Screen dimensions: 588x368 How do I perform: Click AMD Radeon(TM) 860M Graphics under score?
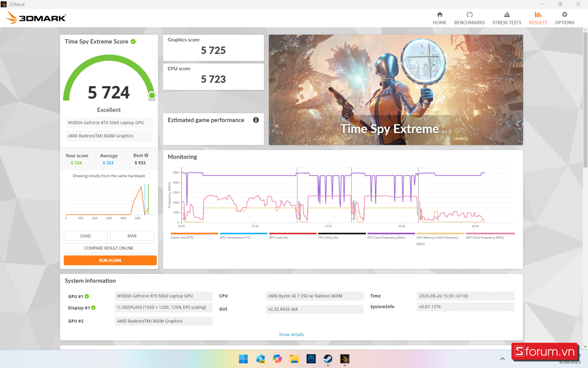(x=109, y=136)
